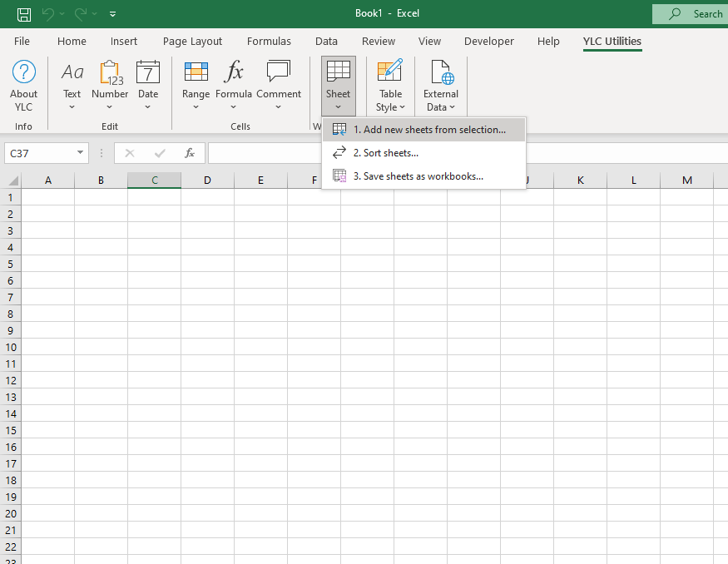Switch to the Formulas ribbon tab

click(x=269, y=41)
